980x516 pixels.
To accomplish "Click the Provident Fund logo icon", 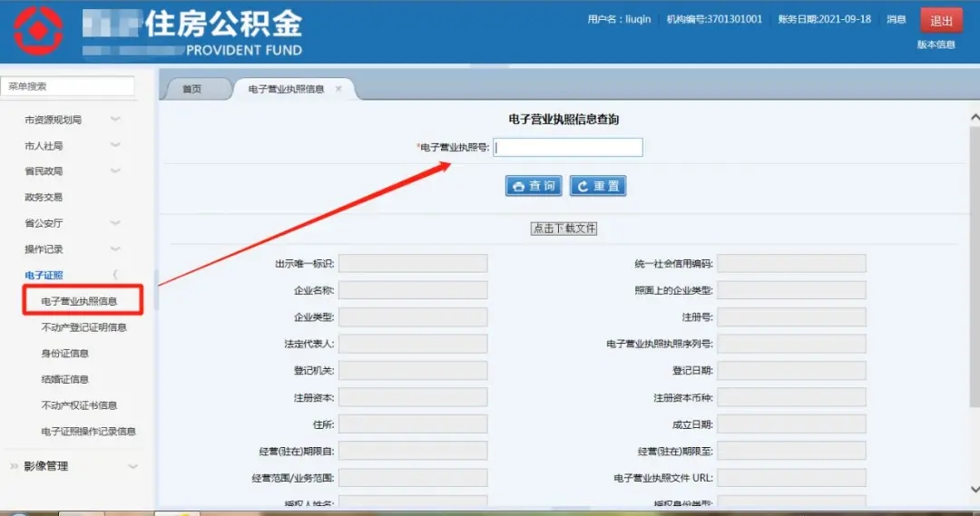I will click(x=38, y=32).
